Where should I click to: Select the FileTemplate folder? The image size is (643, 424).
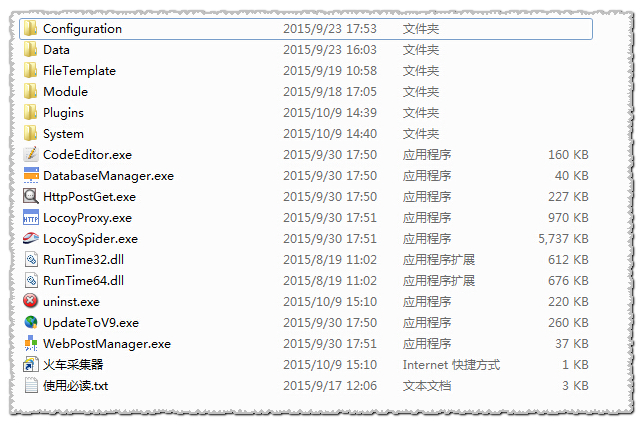coord(306,71)
